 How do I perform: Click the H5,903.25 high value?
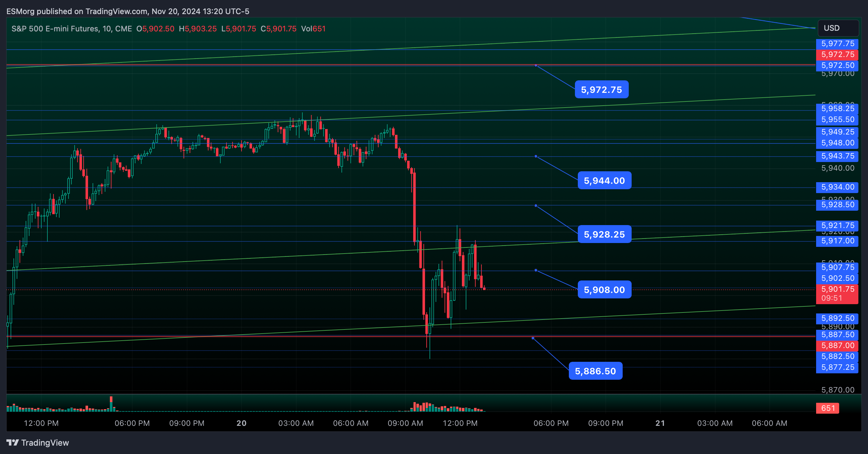pyautogui.click(x=198, y=28)
